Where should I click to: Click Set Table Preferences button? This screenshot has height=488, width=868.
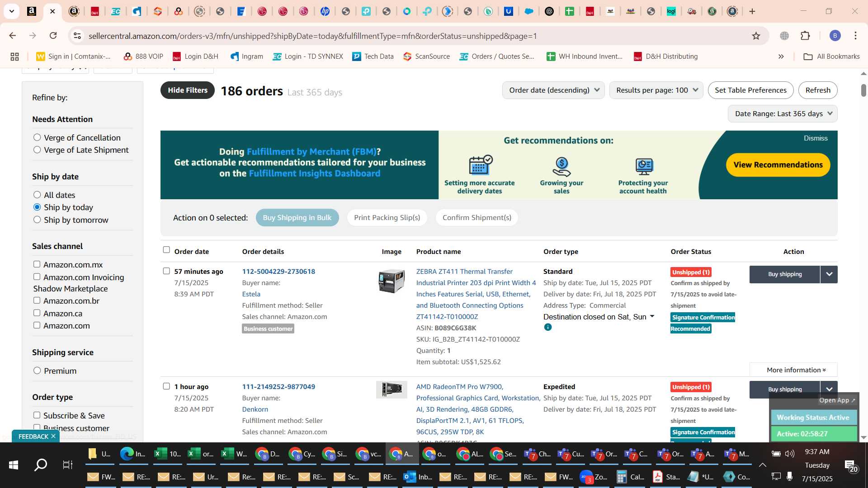pos(750,90)
